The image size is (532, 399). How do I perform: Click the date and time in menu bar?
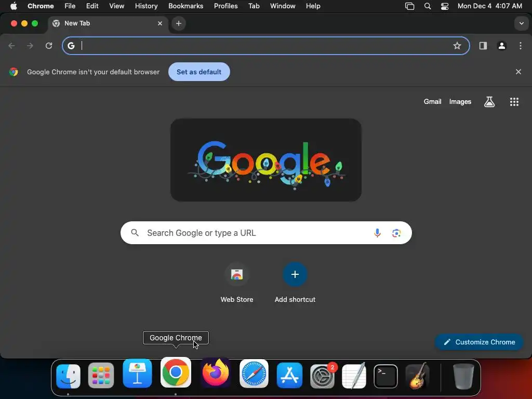(489, 6)
